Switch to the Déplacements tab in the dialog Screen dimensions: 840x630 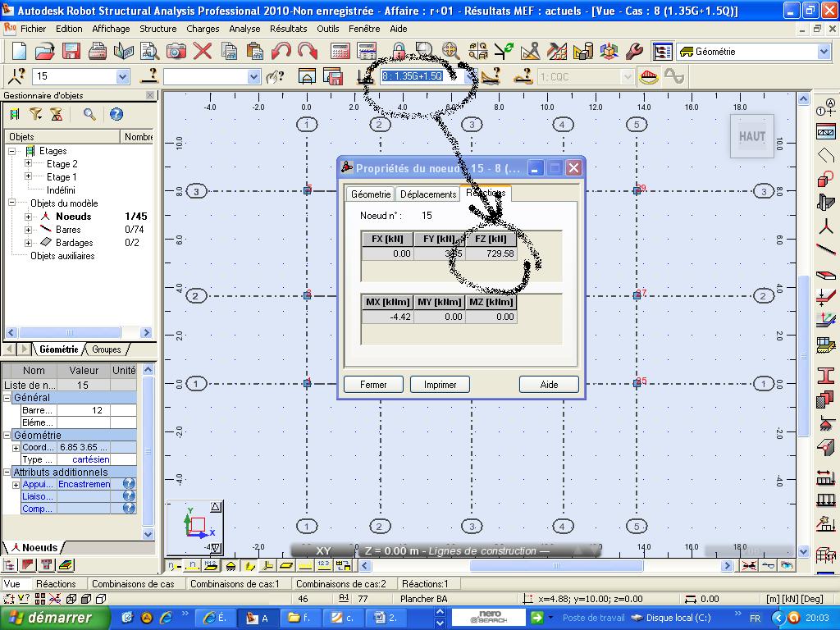(428, 194)
